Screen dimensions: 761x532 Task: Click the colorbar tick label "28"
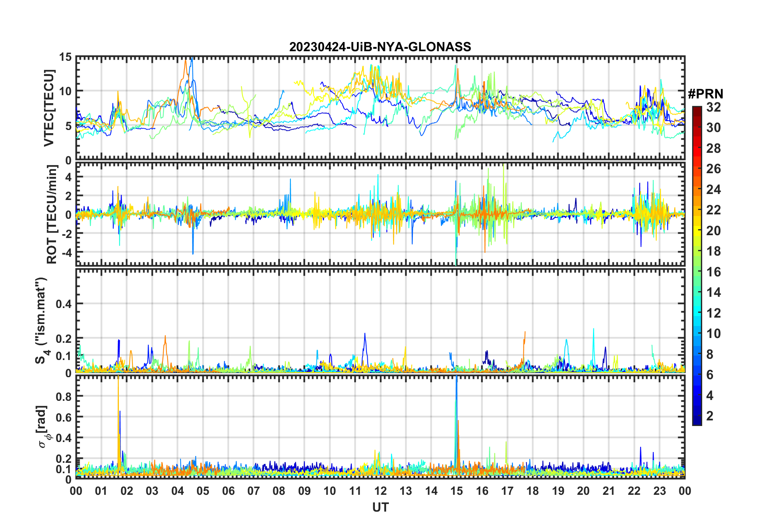click(713, 148)
